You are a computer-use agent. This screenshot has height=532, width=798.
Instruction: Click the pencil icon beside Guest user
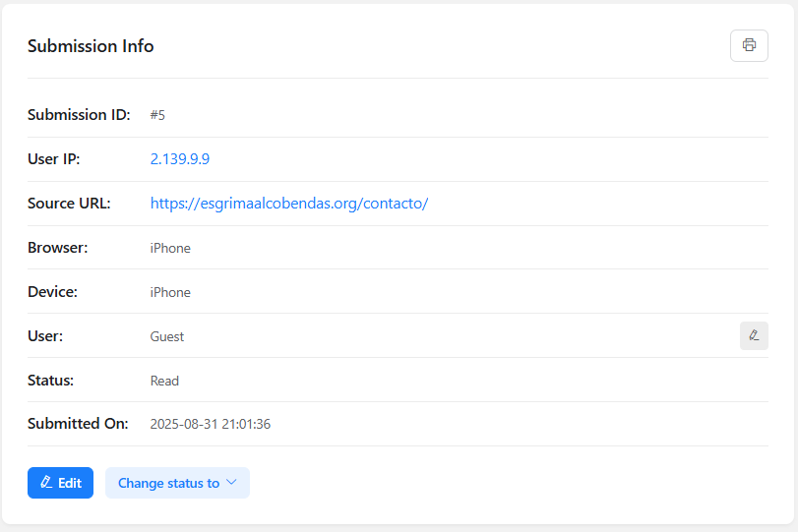(x=754, y=335)
